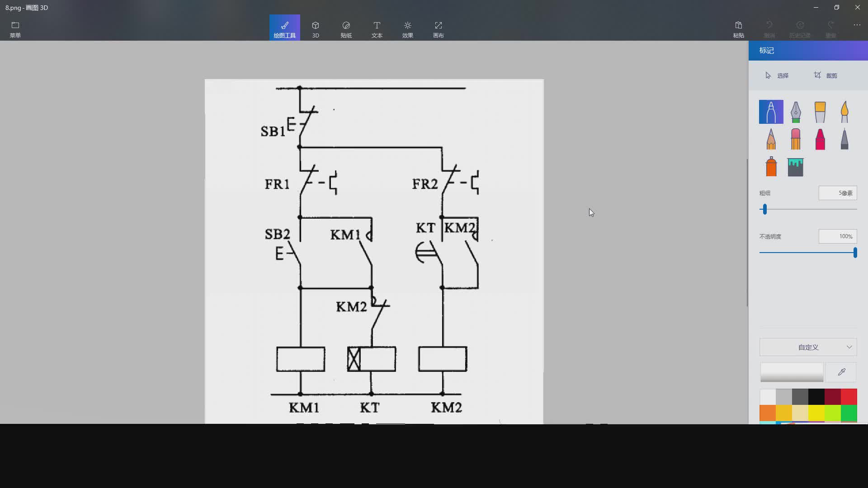Click the KM2 coil rectangle symbol
This screenshot has width=868, height=488.
point(443,359)
